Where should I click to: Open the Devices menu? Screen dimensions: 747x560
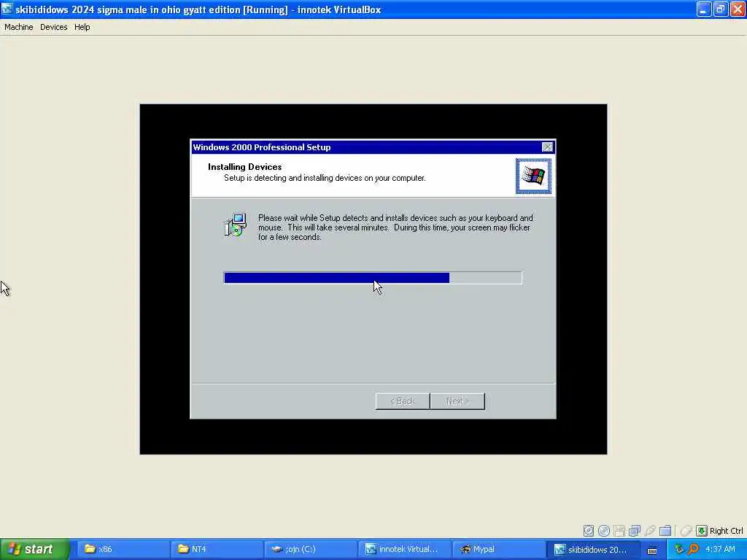pos(53,27)
